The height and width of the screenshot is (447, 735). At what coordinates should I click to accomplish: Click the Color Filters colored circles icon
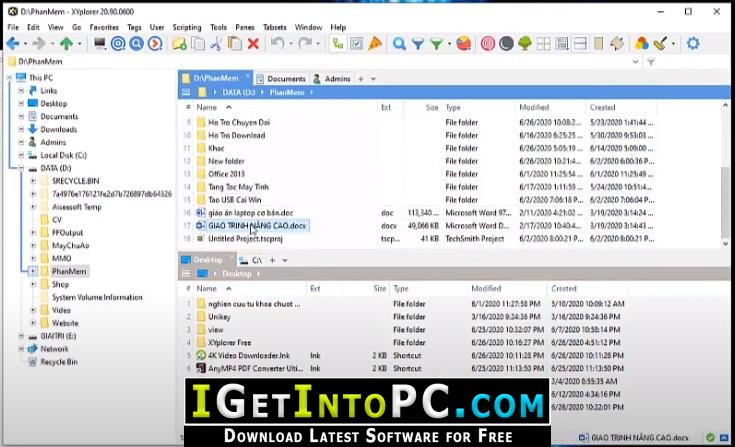[x=641, y=44]
